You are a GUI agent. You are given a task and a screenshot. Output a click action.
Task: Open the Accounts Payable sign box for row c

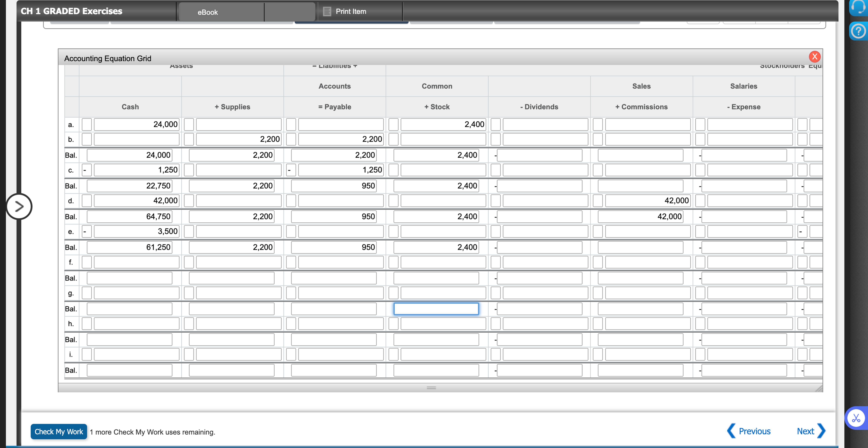click(291, 170)
